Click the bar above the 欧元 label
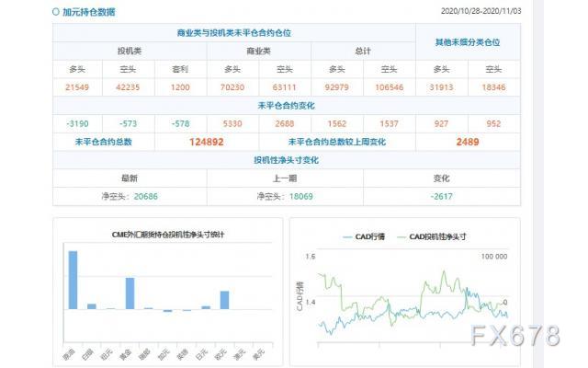The width and height of the screenshot is (588, 368). click(224, 300)
